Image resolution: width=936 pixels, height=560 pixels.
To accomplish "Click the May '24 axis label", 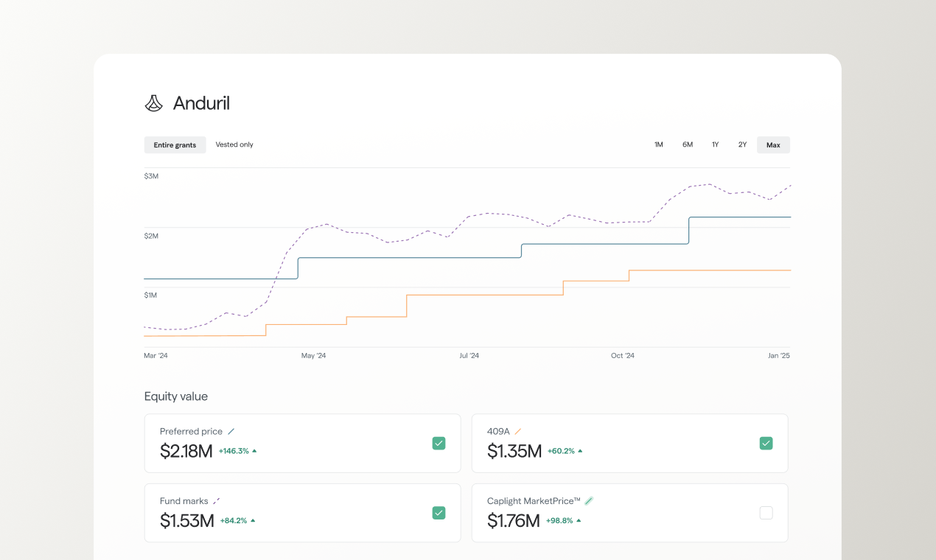I will coord(313,355).
